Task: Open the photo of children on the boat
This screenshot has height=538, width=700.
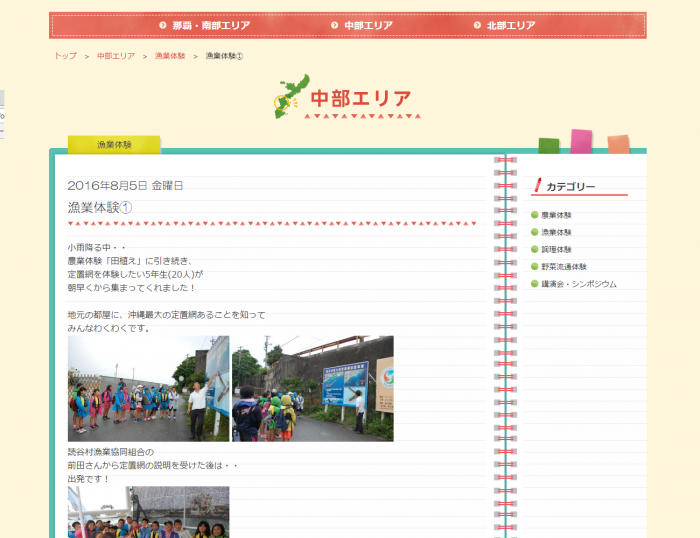Action: (149, 512)
